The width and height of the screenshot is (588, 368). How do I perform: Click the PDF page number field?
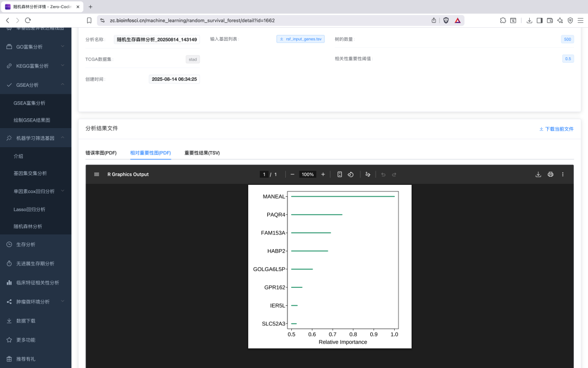tap(264, 174)
